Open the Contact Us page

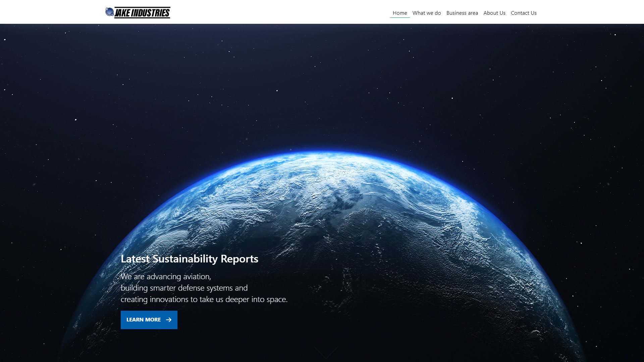524,13
